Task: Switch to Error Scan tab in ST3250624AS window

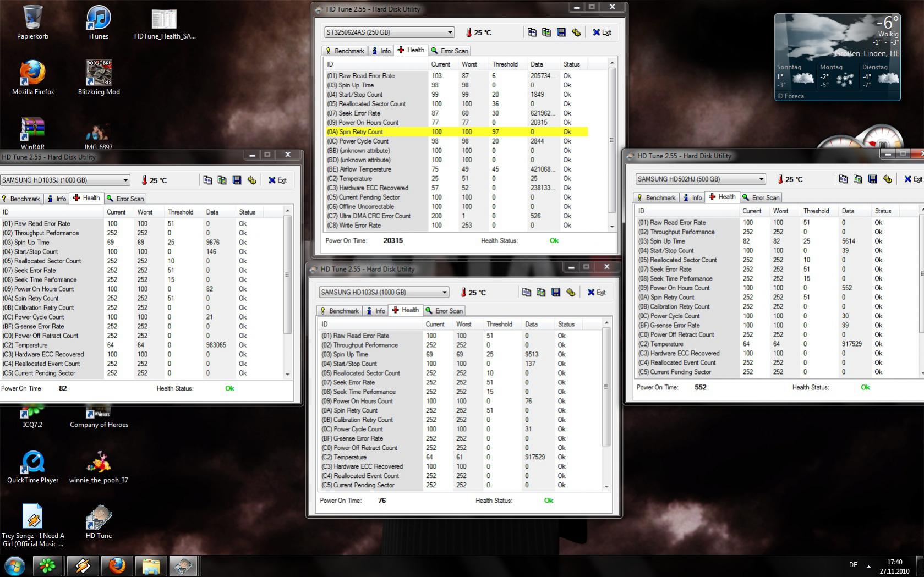Action: [450, 51]
